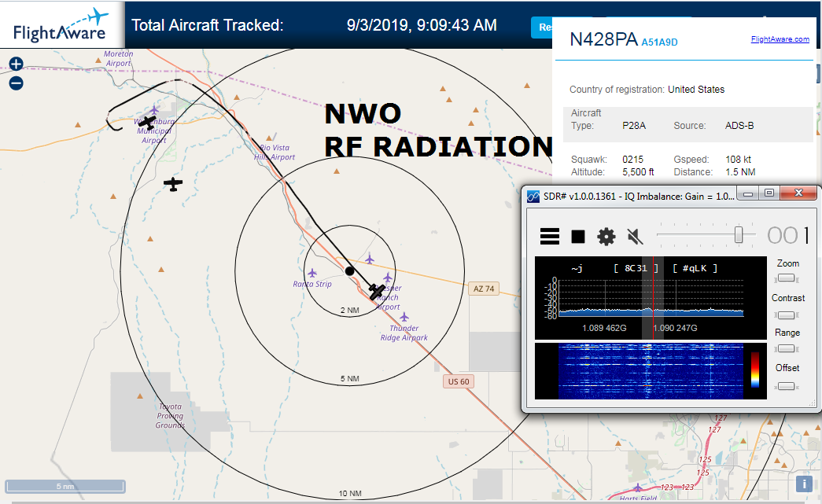Click the Rio Vista Hills Airport label

click(x=275, y=153)
